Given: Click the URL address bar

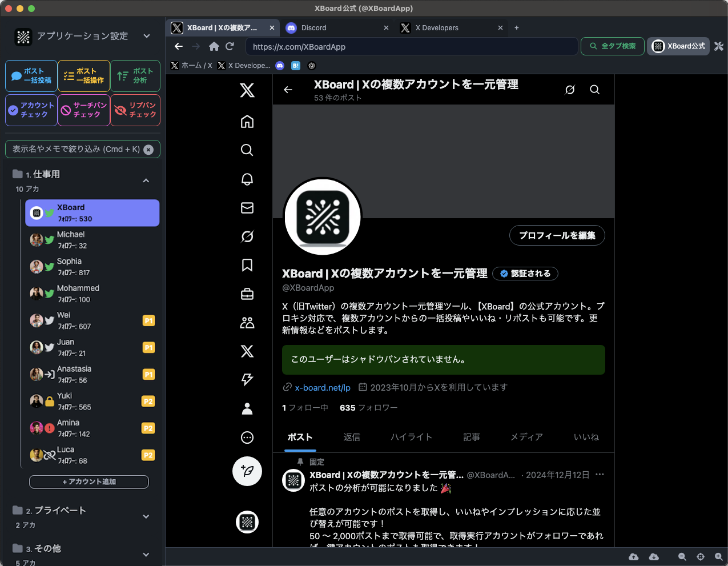Looking at the screenshot, I should 412,47.
